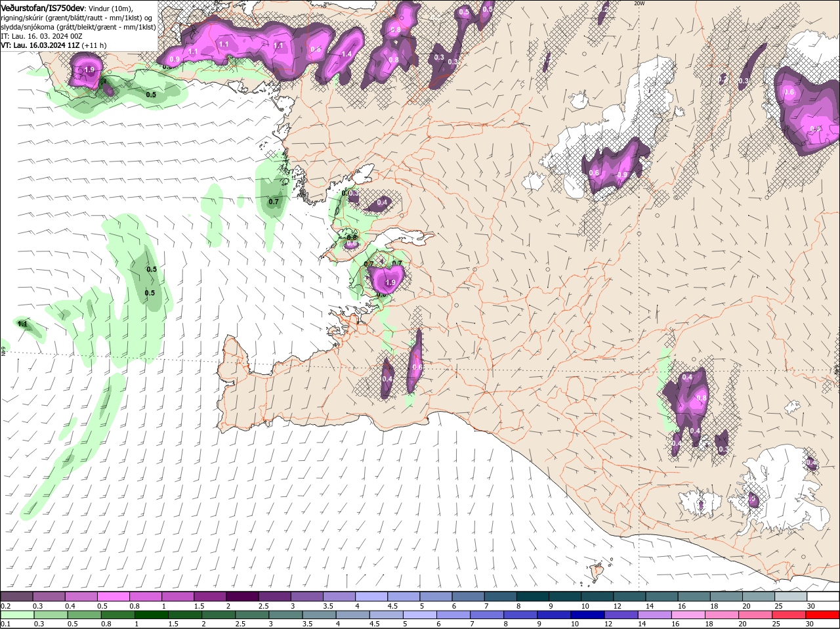Select lower legend purple swatch between 12 and 14

(623, 615)
